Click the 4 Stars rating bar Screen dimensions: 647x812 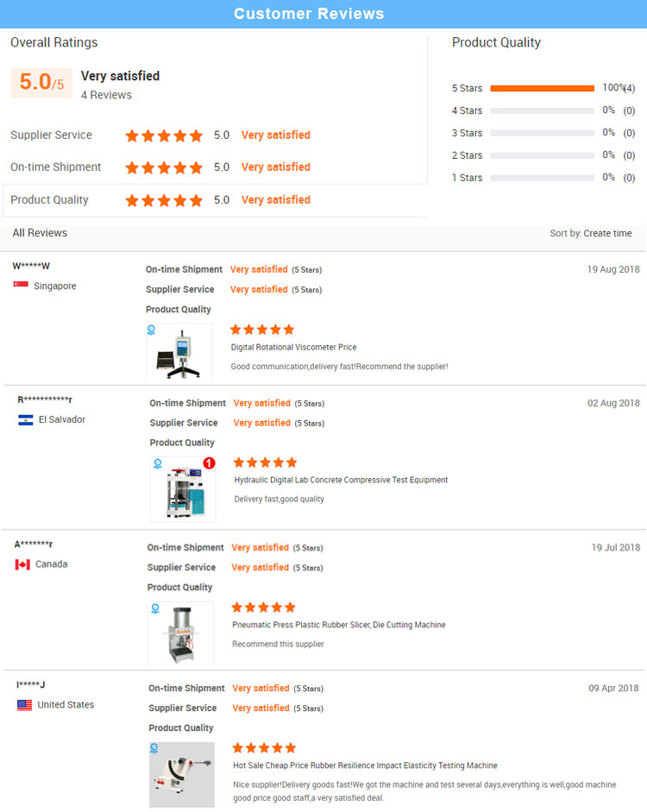(542, 110)
